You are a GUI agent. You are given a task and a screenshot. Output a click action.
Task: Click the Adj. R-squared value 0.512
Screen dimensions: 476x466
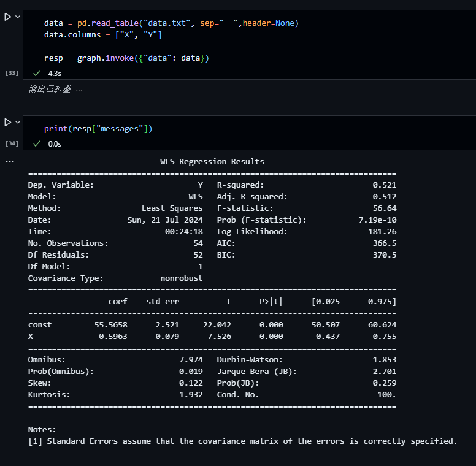tap(385, 197)
